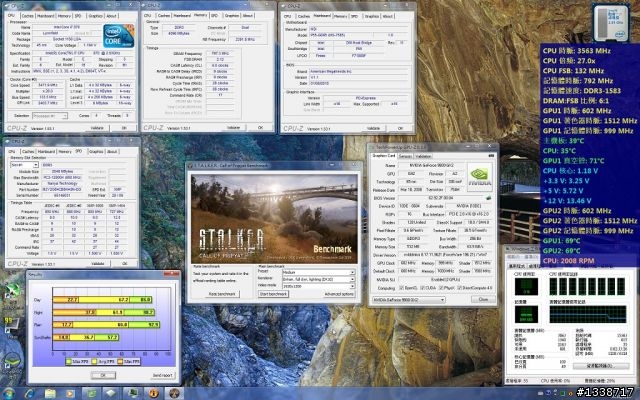Click the CPU usage meter in Task Manager

tap(526, 287)
